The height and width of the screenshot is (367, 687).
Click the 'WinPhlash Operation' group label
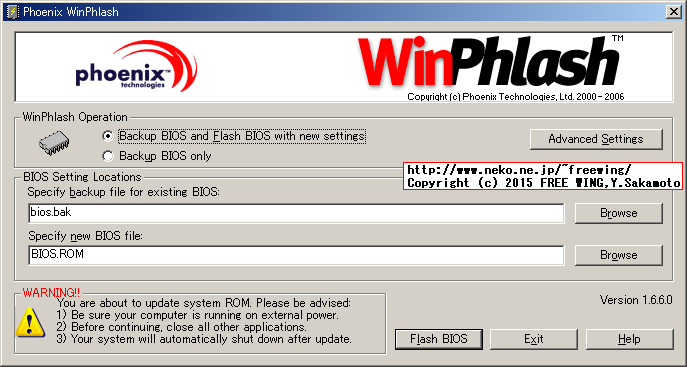(75, 117)
